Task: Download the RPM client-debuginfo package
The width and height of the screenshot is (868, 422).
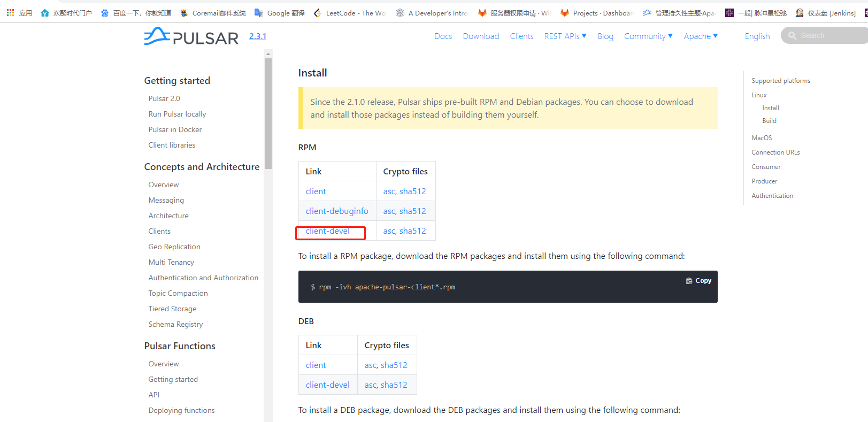Action: click(x=337, y=211)
